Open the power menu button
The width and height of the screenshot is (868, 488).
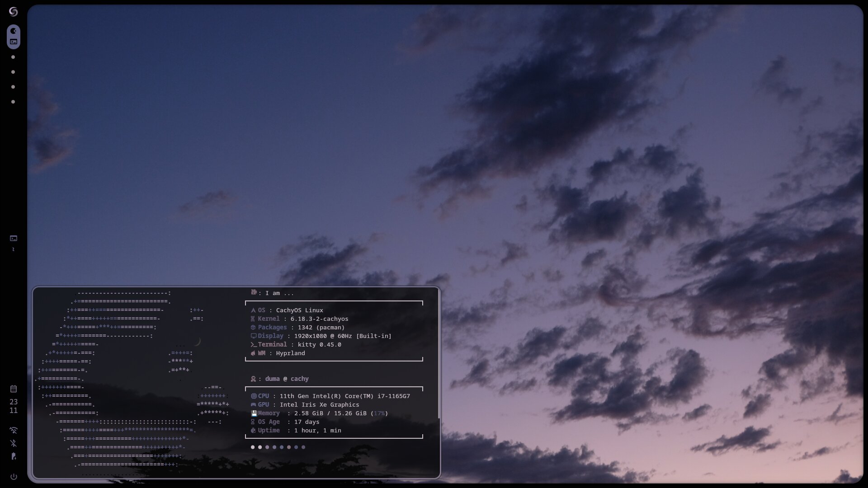pos(14,477)
